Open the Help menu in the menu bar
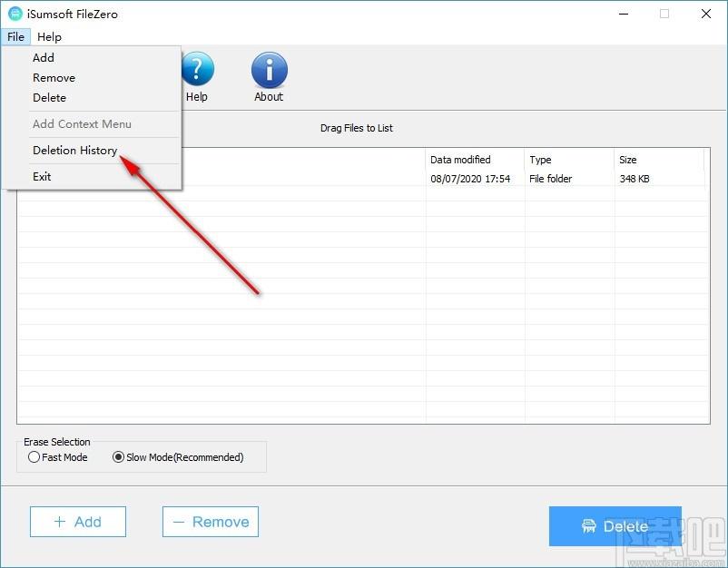This screenshot has height=568, width=728. point(49,37)
